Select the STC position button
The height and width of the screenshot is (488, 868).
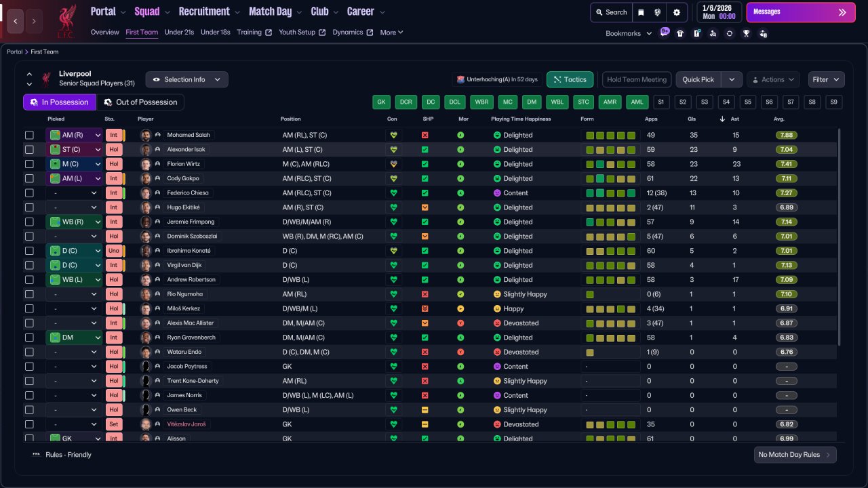[x=583, y=102]
